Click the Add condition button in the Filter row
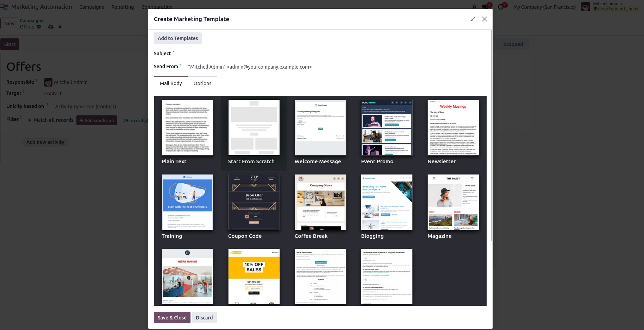The image size is (644, 330). coord(96,120)
